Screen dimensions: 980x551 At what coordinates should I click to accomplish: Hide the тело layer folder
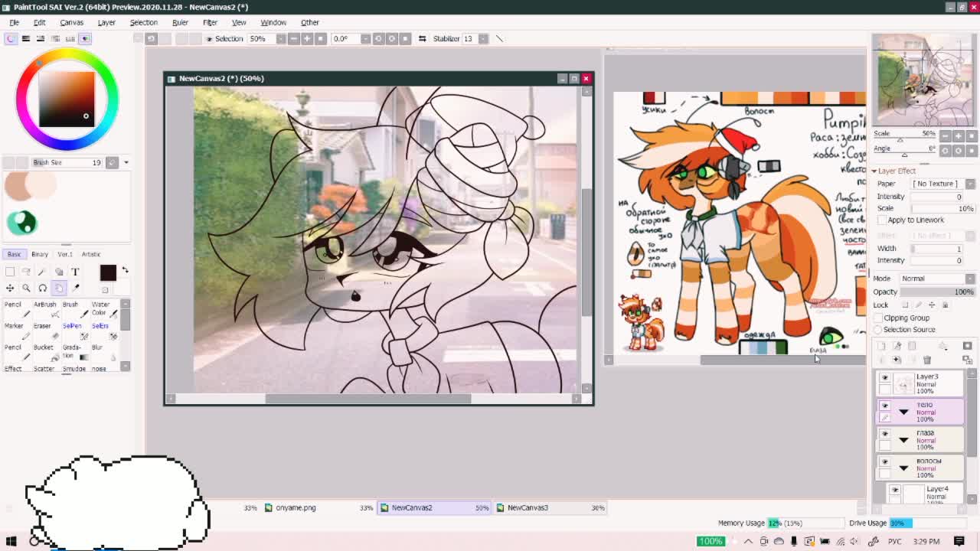(x=884, y=406)
